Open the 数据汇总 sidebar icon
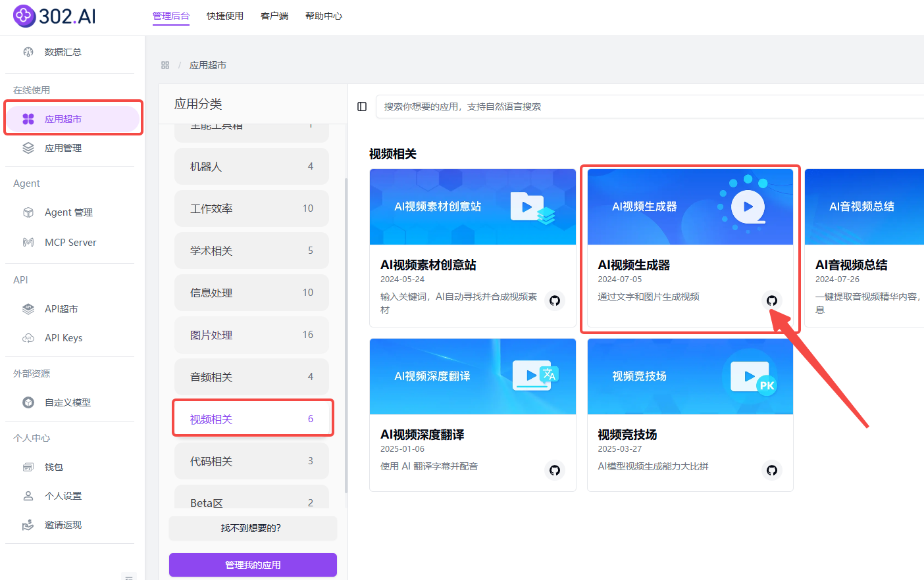 [x=28, y=52]
